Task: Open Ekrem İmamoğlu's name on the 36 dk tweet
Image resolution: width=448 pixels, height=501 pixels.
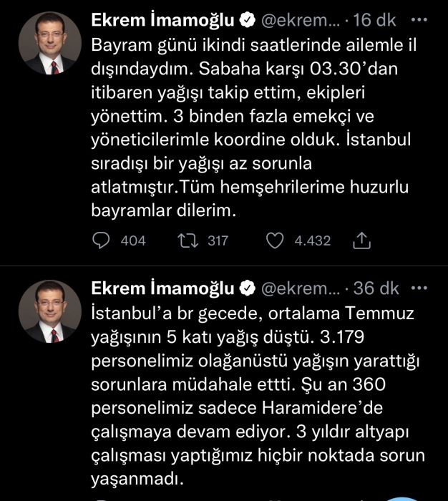Action: click(x=164, y=288)
